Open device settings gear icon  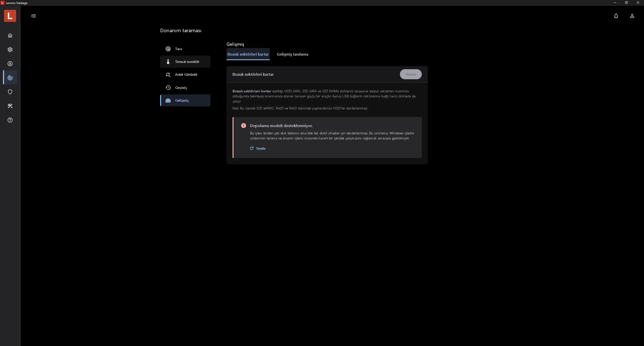(10, 50)
